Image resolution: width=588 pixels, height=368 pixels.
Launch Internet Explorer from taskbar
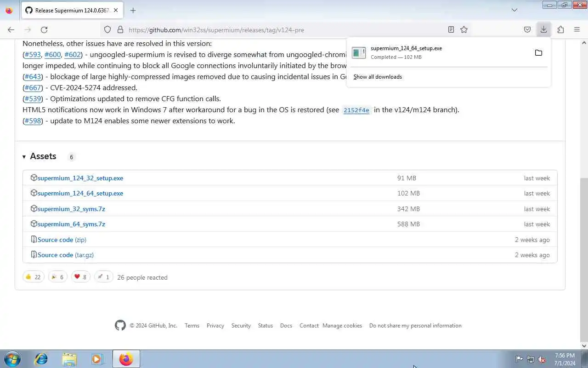41,359
